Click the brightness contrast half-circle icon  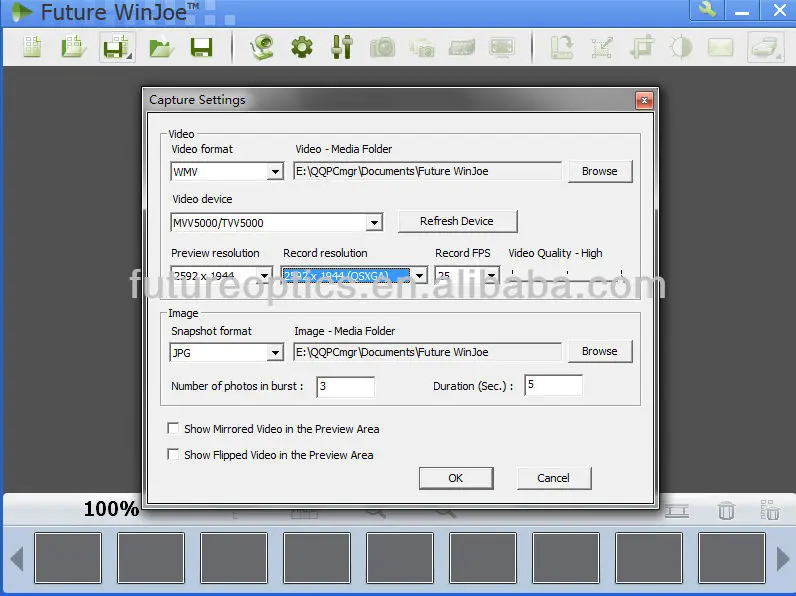pyautogui.click(x=681, y=48)
